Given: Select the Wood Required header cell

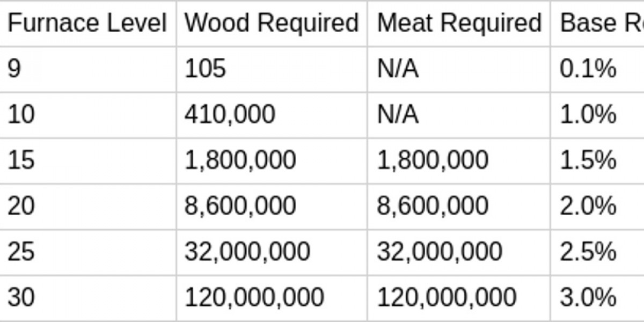Looking at the screenshot, I should [271, 23].
